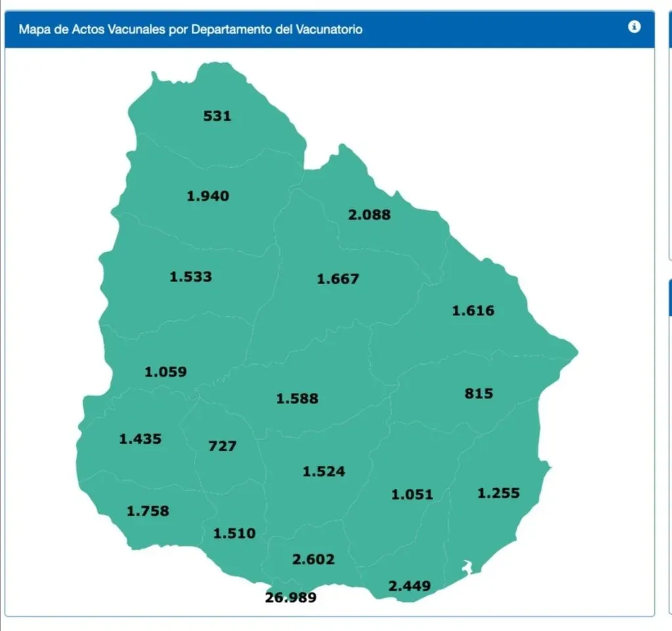Viewport: 672px width, 631px height.
Task: Click the region showing 1.533 vaccinations
Action: click(x=191, y=276)
